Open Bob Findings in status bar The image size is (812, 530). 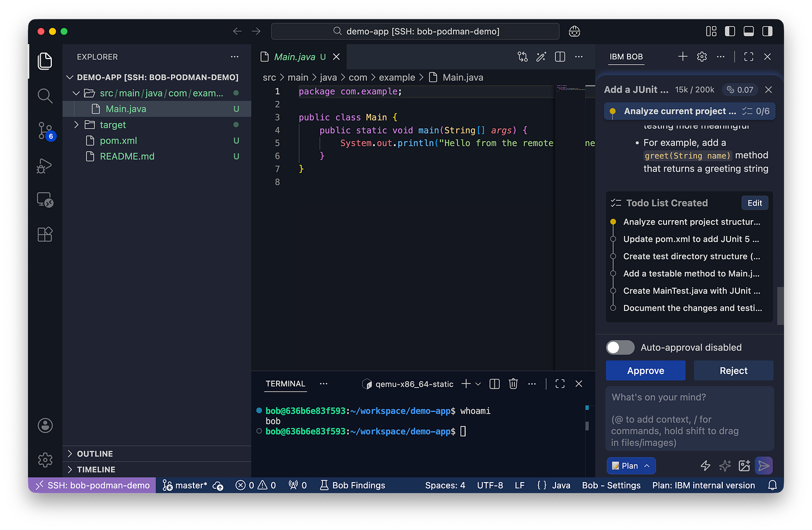pos(352,485)
